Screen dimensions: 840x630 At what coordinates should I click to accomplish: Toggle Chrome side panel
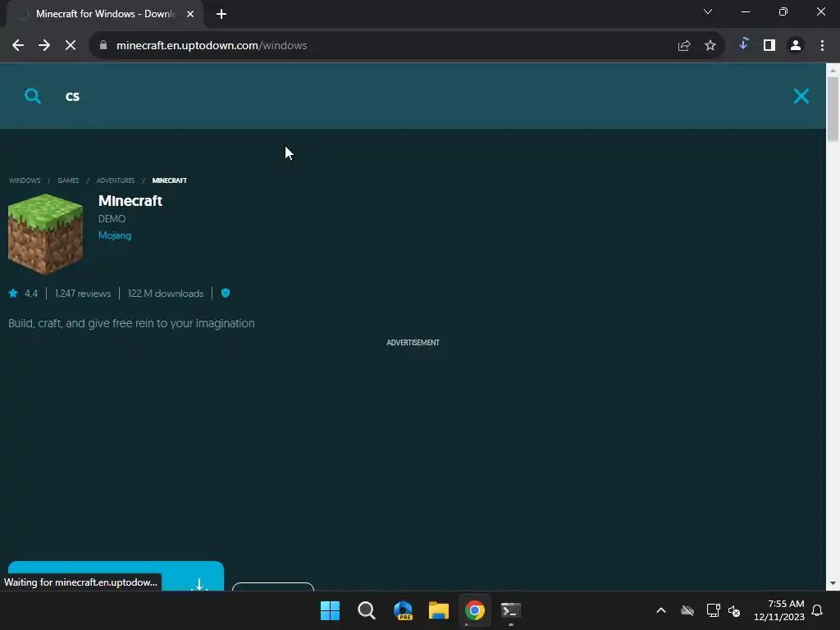tap(769, 46)
